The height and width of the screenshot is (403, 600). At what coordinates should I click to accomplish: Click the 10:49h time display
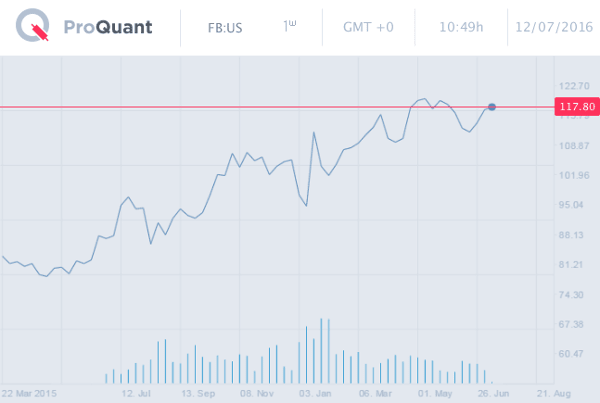pyautogui.click(x=461, y=28)
